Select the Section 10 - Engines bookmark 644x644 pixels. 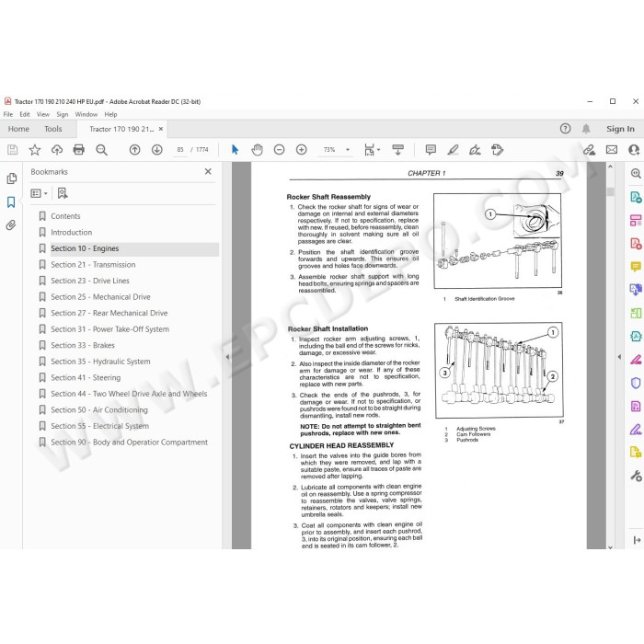[x=134, y=248]
